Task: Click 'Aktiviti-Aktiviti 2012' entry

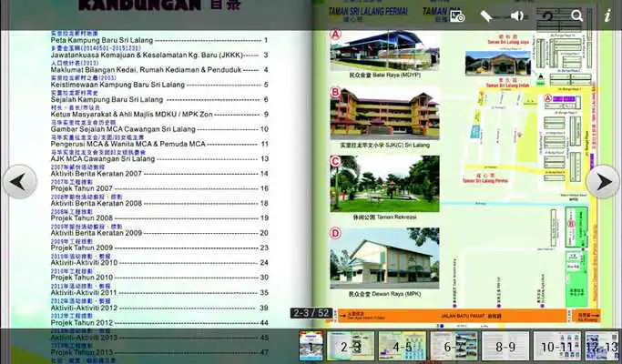Action: [84, 308]
